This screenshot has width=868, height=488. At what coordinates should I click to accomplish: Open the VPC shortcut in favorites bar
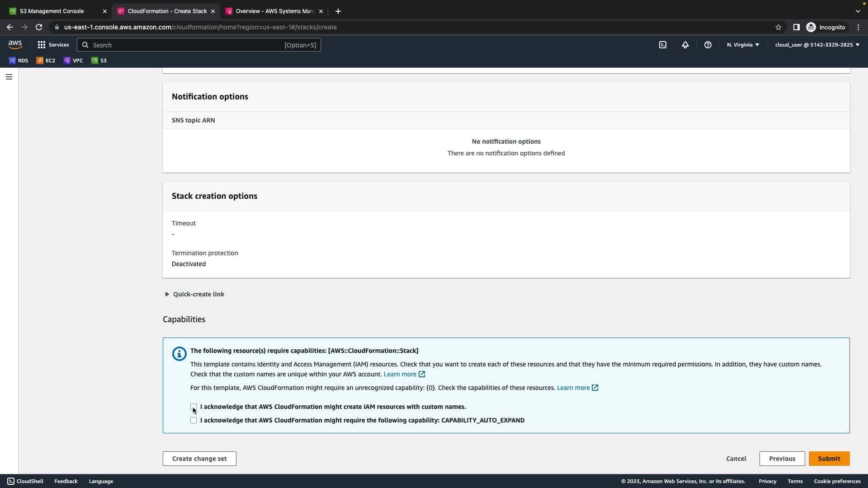pos(73,61)
